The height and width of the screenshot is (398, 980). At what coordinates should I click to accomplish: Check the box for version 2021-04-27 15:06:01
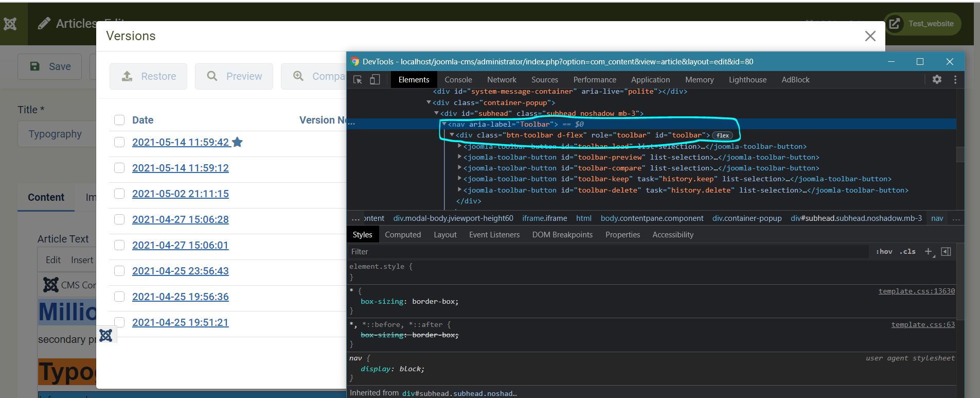coord(119,245)
